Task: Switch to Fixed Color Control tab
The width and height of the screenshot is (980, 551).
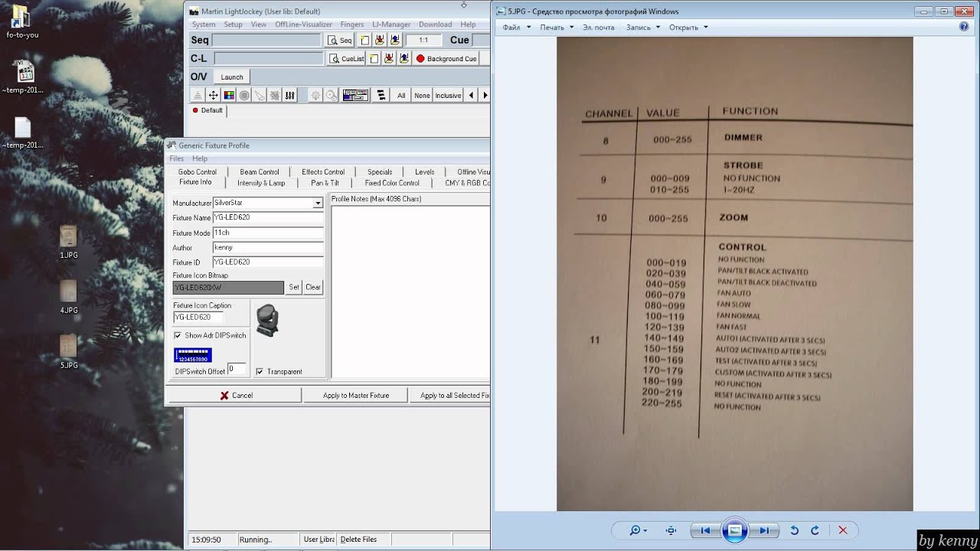Action: [392, 183]
